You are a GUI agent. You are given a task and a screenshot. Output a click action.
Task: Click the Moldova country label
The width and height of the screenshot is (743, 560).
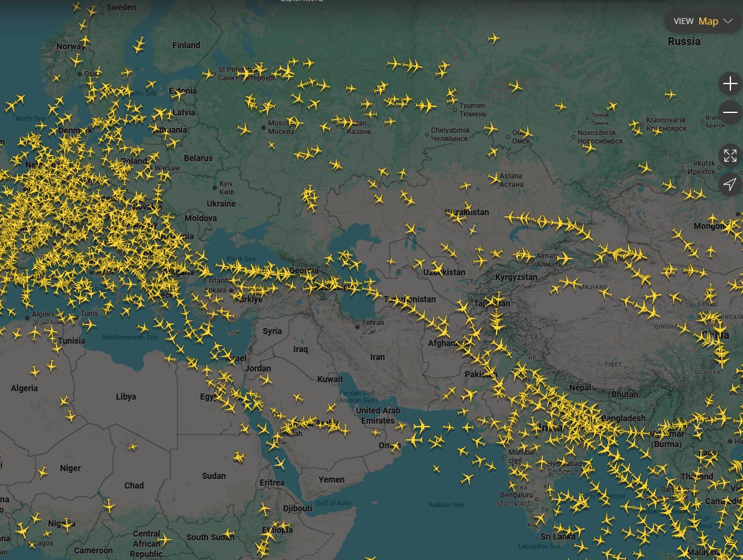coord(201,218)
